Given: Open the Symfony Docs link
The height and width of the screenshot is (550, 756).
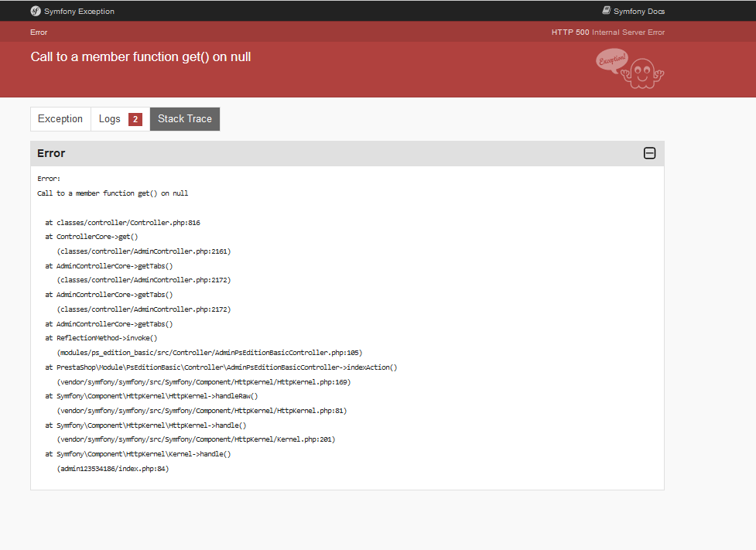Looking at the screenshot, I should pos(633,11).
